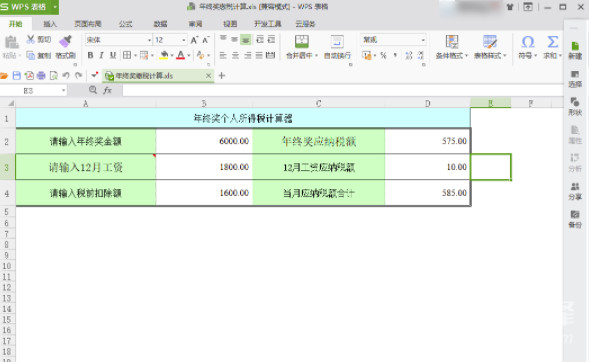
Task: Toggle bottom vertical alignment
Action: (246, 39)
